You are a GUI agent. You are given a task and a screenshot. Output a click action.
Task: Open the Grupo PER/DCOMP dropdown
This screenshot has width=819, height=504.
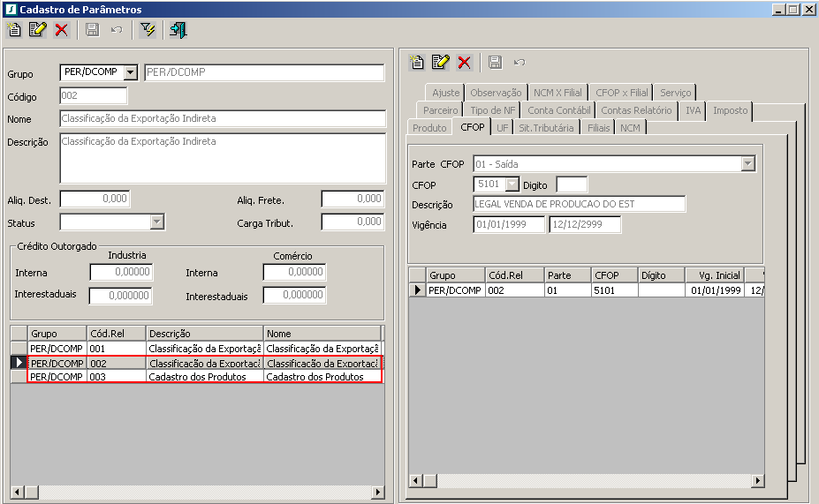[131, 72]
